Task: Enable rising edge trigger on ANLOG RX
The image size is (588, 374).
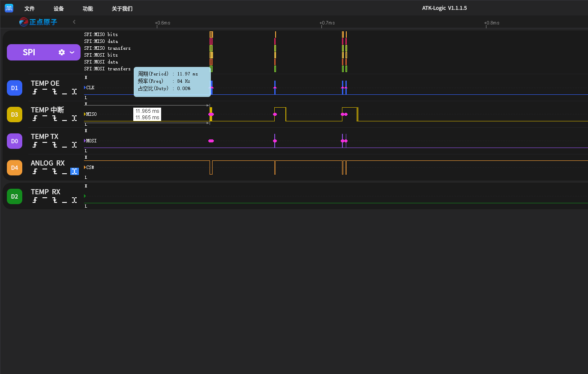Action: [35, 172]
